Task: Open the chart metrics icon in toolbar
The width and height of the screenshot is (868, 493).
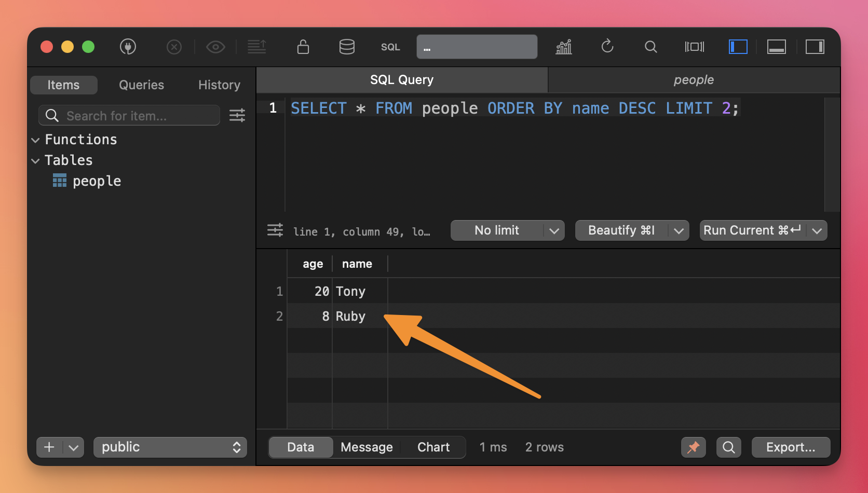Action: [x=564, y=47]
